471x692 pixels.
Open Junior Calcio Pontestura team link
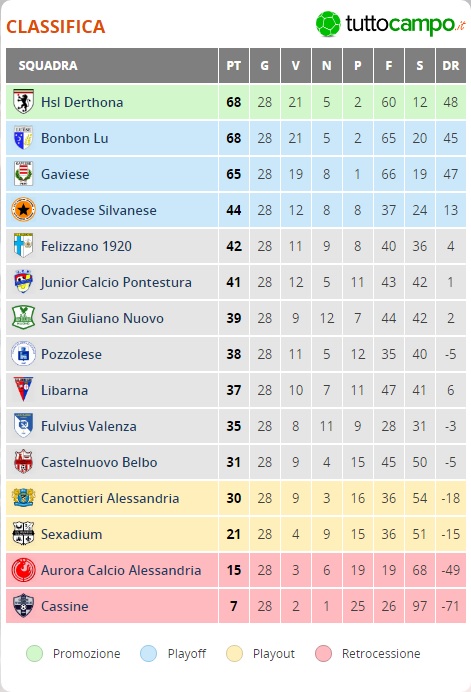(x=116, y=282)
